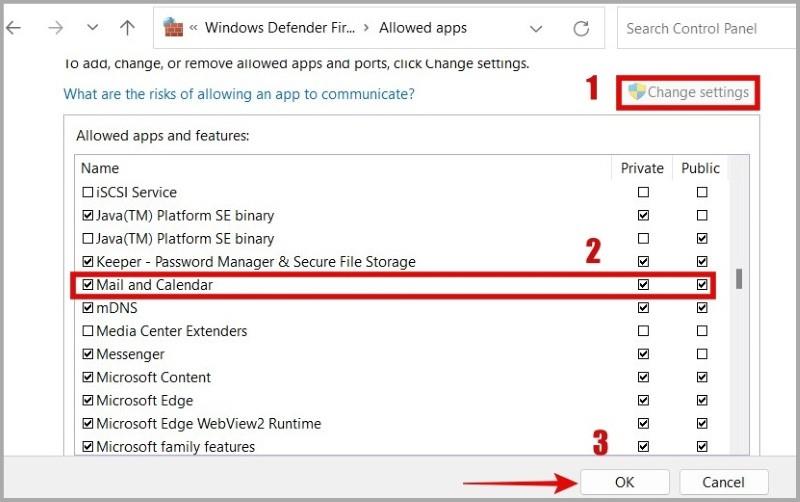This screenshot has width=800, height=502.
Task: Enable Messenger Public checkbox
Action: pos(702,354)
